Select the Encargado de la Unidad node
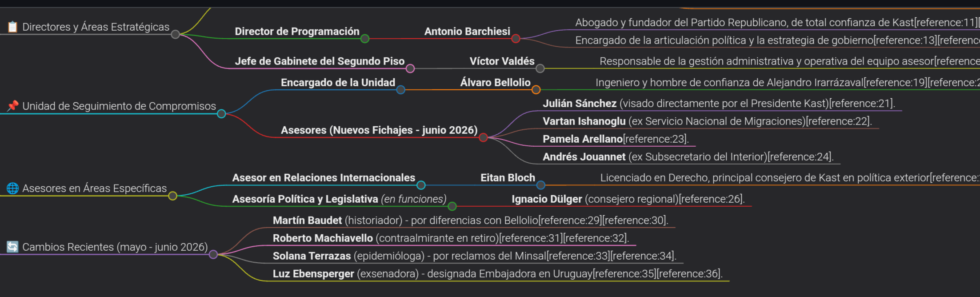This screenshot has width=980, height=297. (338, 83)
